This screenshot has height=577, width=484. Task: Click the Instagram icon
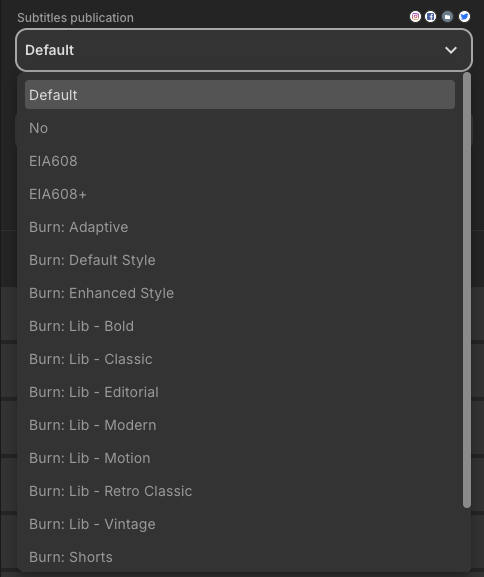(x=415, y=17)
